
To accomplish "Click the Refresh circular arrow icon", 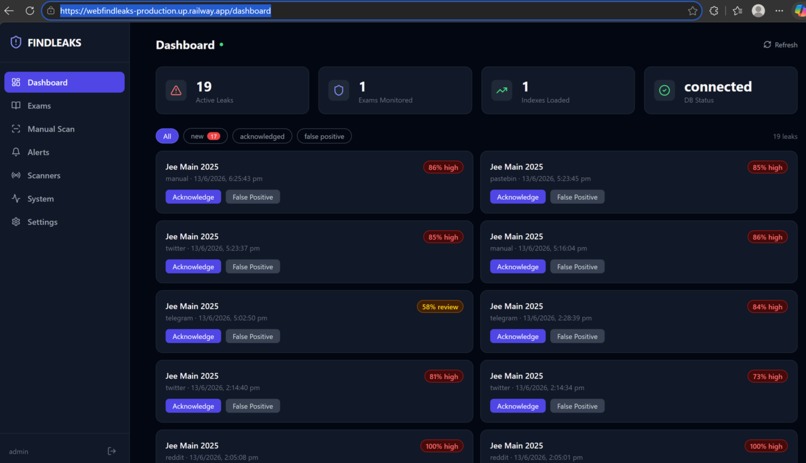I will click(x=767, y=45).
